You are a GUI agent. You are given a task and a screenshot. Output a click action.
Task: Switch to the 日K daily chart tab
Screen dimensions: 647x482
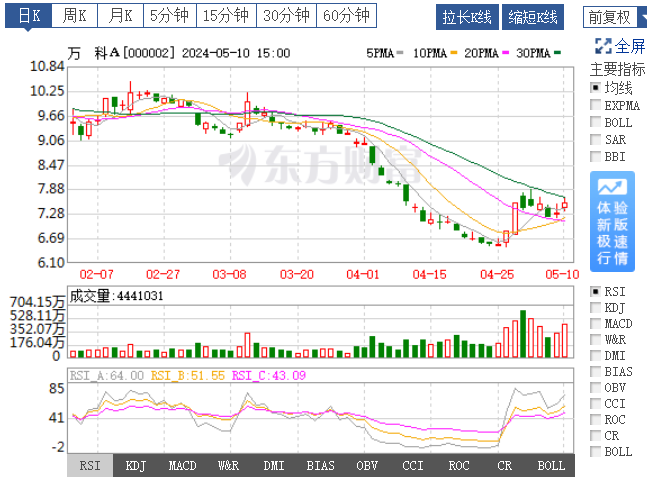click(x=28, y=16)
